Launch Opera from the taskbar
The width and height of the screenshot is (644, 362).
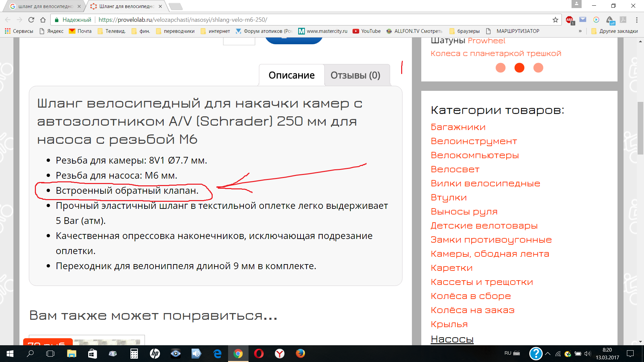pyautogui.click(x=259, y=353)
